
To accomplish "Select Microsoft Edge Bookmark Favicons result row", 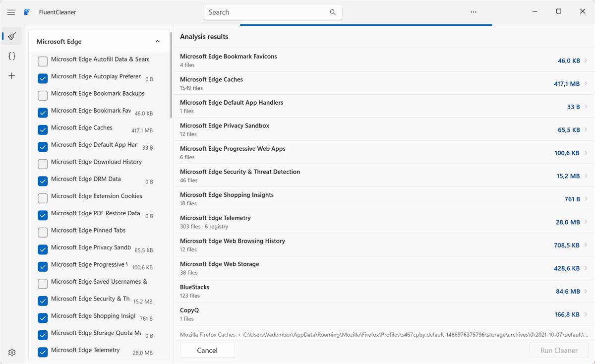I will (384, 61).
